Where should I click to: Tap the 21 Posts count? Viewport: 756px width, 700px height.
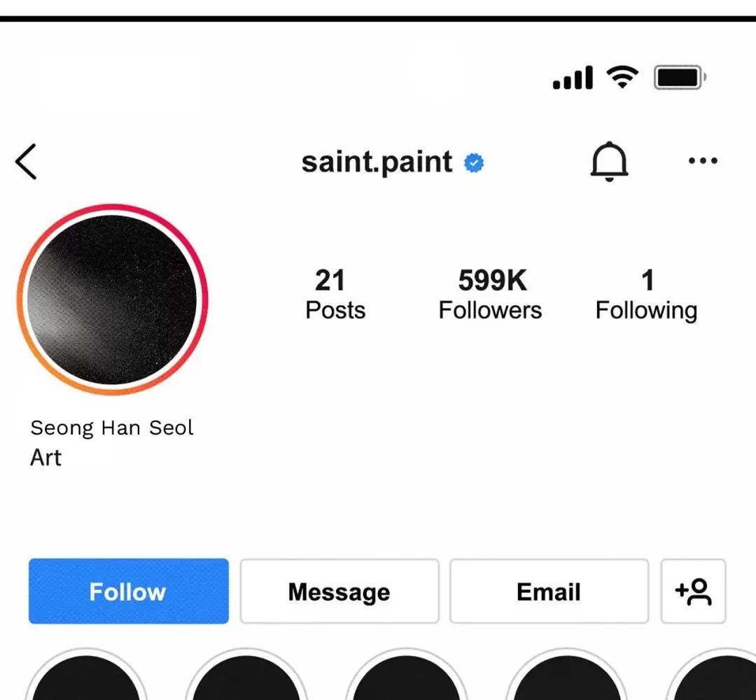pos(335,295)
